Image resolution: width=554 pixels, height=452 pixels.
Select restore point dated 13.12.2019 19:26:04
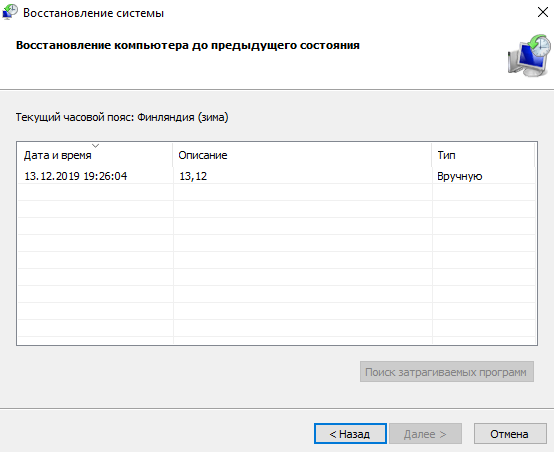point(277,176)
